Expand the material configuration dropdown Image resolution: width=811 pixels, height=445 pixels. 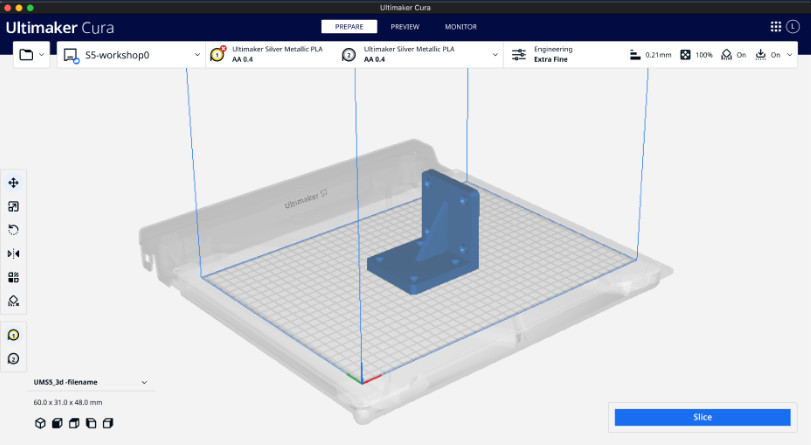(x=495, y=55)
